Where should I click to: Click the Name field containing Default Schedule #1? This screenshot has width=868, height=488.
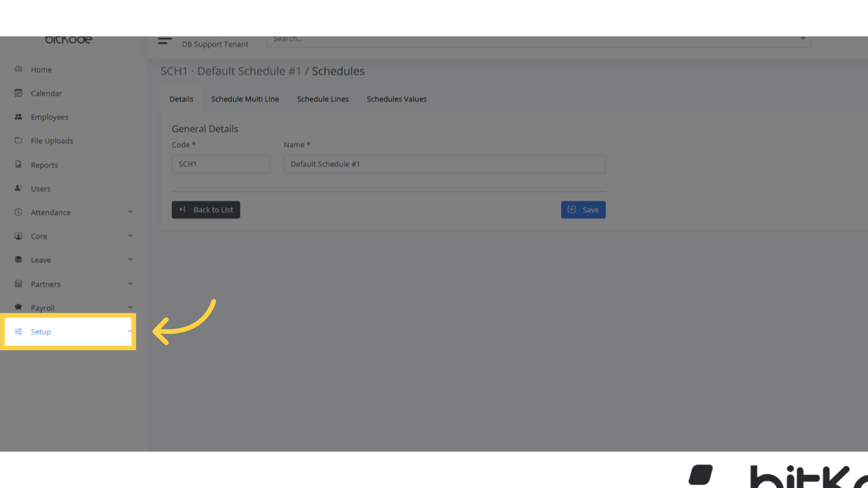point(444,164)
